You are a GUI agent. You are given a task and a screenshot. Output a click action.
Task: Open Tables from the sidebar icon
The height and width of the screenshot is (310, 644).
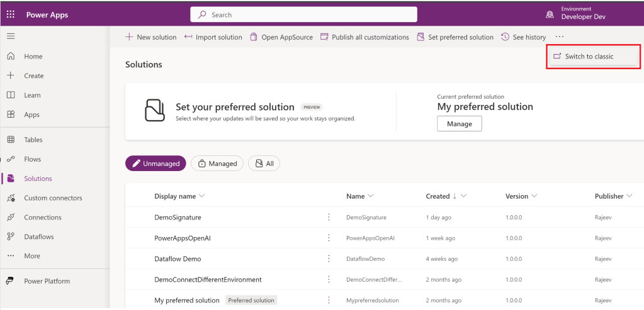coord(11,140)
